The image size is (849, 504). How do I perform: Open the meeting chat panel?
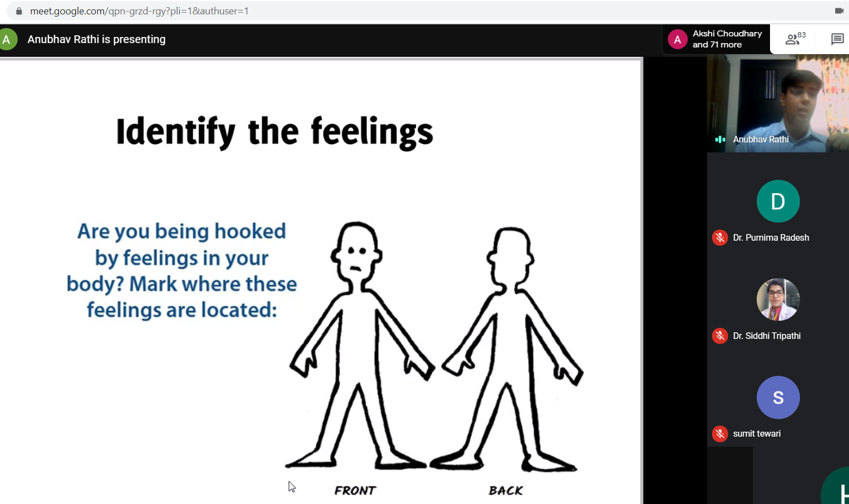coord(837,39)
